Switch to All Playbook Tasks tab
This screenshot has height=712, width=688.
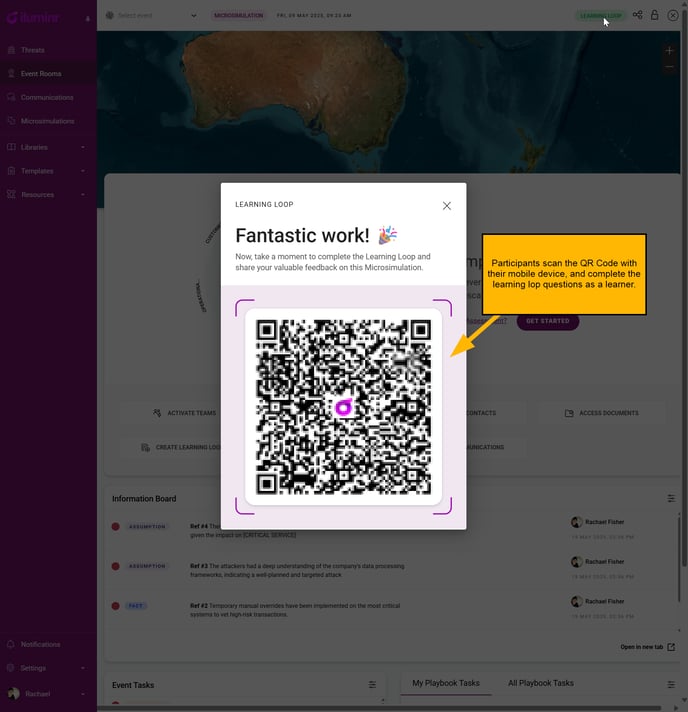click(541, 683)
